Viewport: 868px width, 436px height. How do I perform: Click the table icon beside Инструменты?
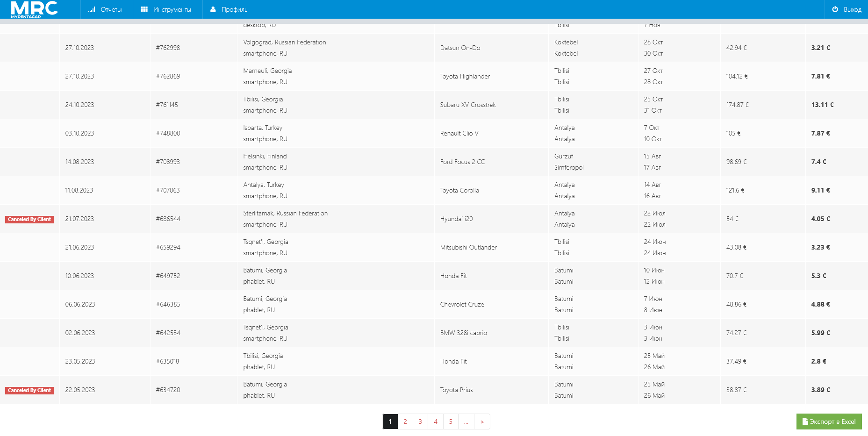point(144,9)
